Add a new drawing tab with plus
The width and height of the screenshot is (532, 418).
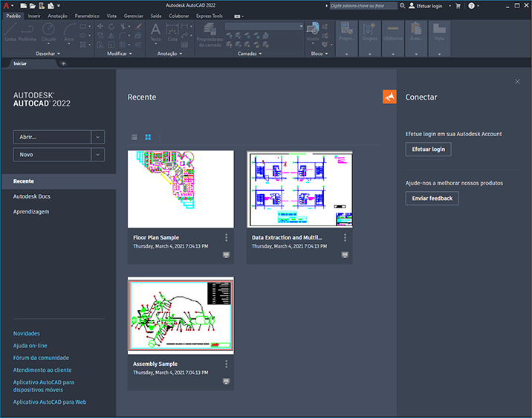tap(63, 63)
